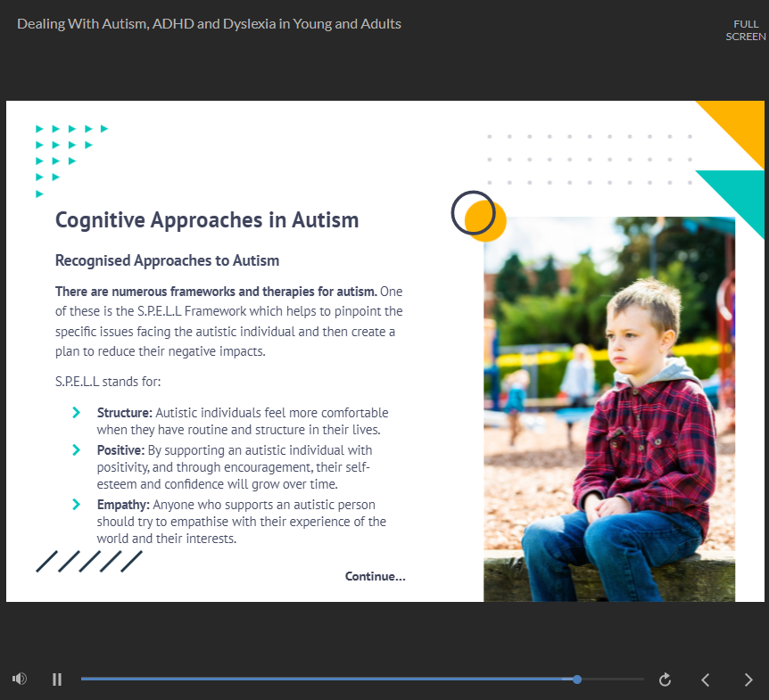Go back with the previous slide arrow
This screenshot has height=700, width=769.
[706, 679]
